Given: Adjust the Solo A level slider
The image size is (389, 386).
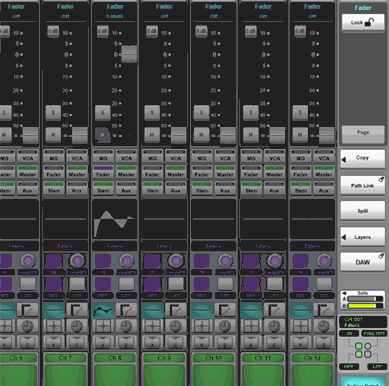Looking at the screenshot, I should 365,299.
